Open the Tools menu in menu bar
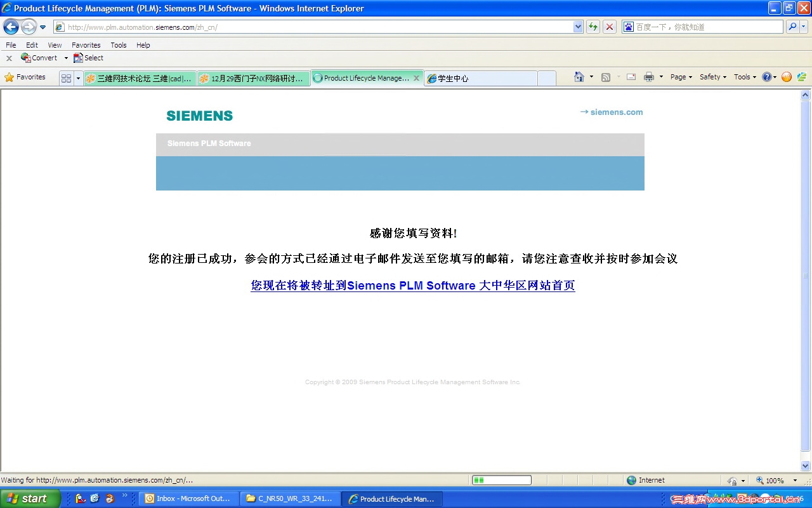The width and height of the screenshot is (812, 508). pos(119,45)
